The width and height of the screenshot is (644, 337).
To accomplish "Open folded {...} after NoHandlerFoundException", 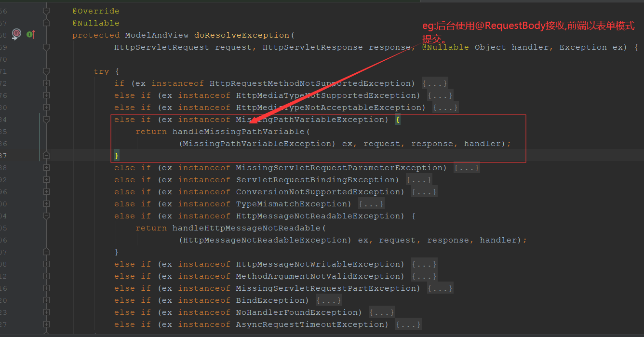I will [382, 312].
